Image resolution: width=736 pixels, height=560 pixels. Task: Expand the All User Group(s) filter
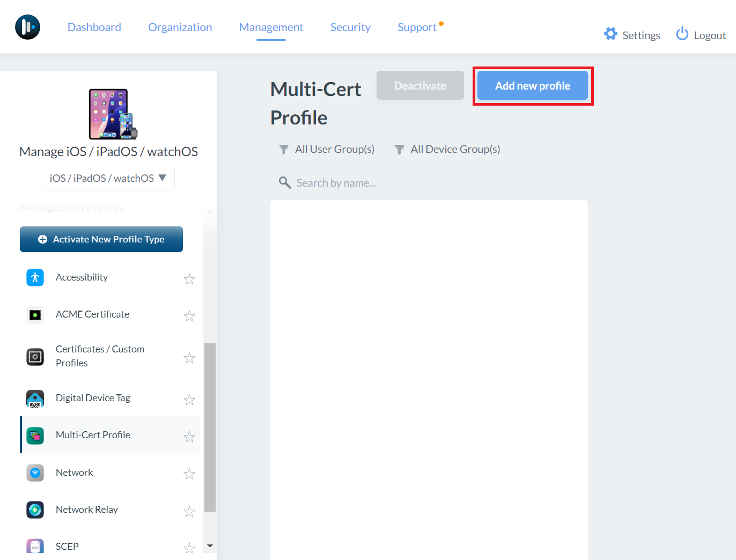327,149
